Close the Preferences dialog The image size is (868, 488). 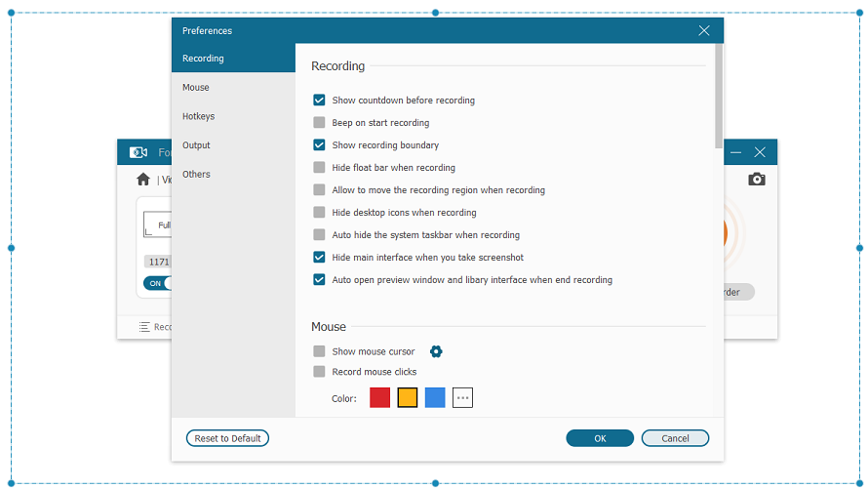(703, 30)
